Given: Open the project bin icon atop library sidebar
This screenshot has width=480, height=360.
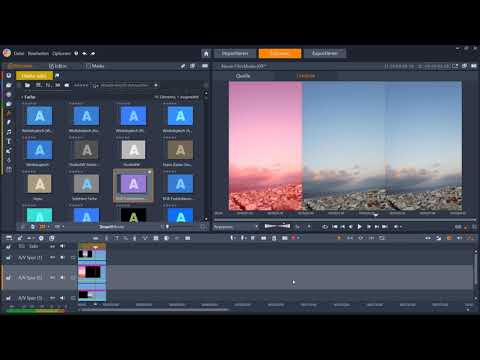Looking at the screenshot, I should [9, 76].
